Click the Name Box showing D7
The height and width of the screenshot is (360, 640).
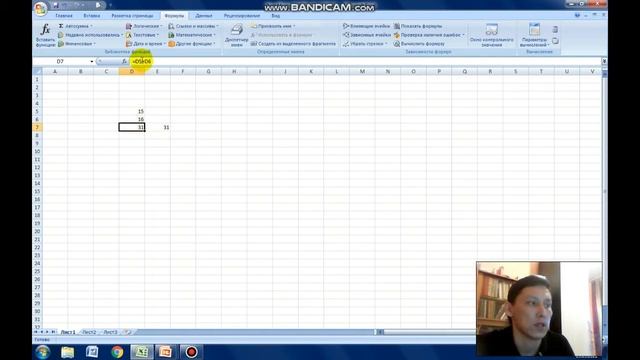pos(60,61)
